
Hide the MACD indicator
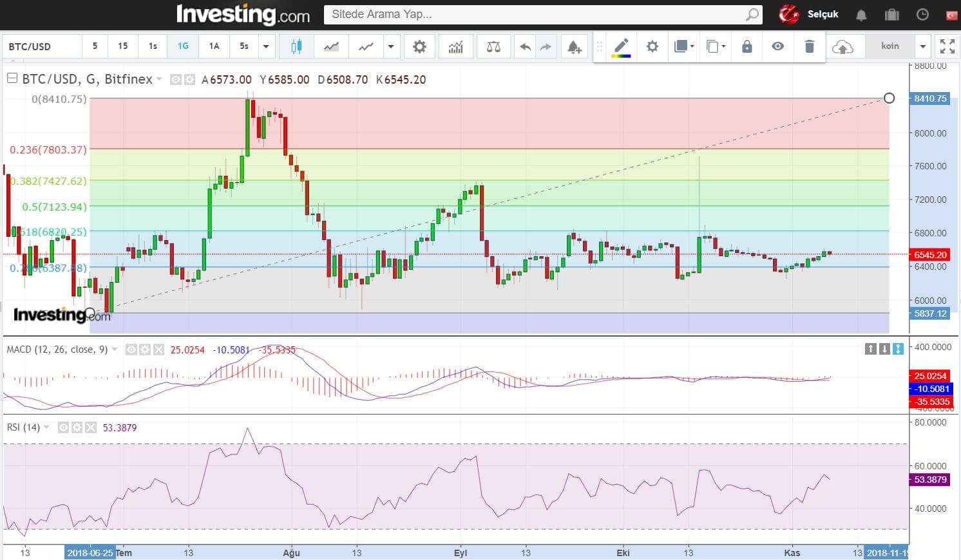coord(131,350)
